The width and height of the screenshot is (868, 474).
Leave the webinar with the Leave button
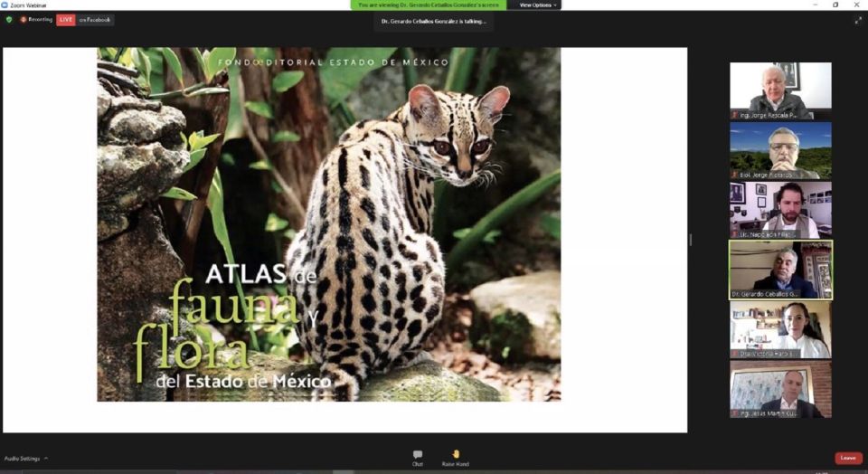click(x=848, y=458)
